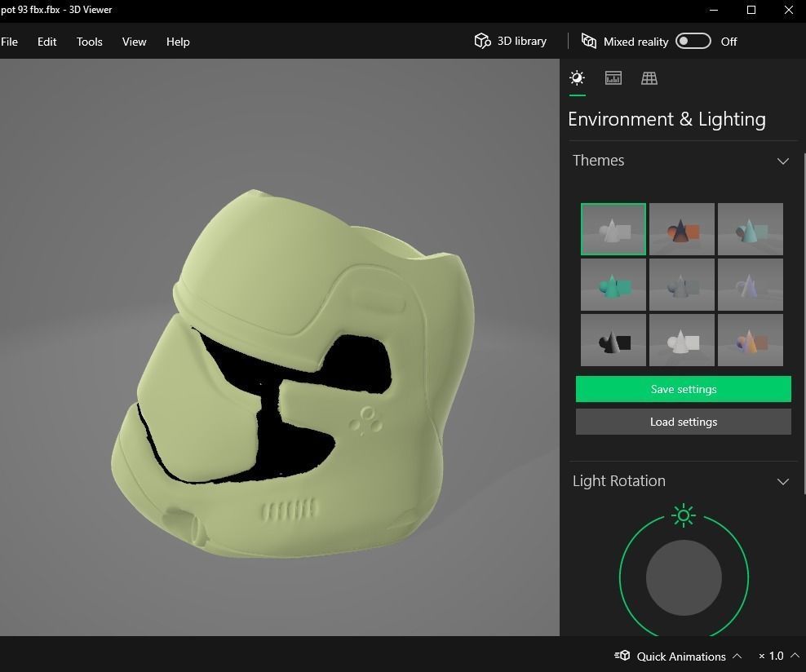Click the sun handle on light rotation dial

pos(684,515)
